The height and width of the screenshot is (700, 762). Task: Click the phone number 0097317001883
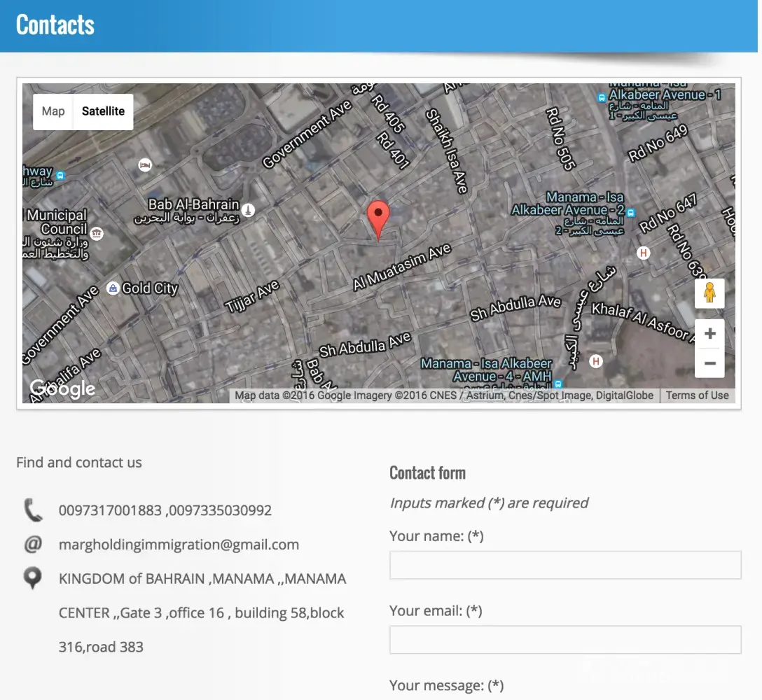tap(110, 510)
